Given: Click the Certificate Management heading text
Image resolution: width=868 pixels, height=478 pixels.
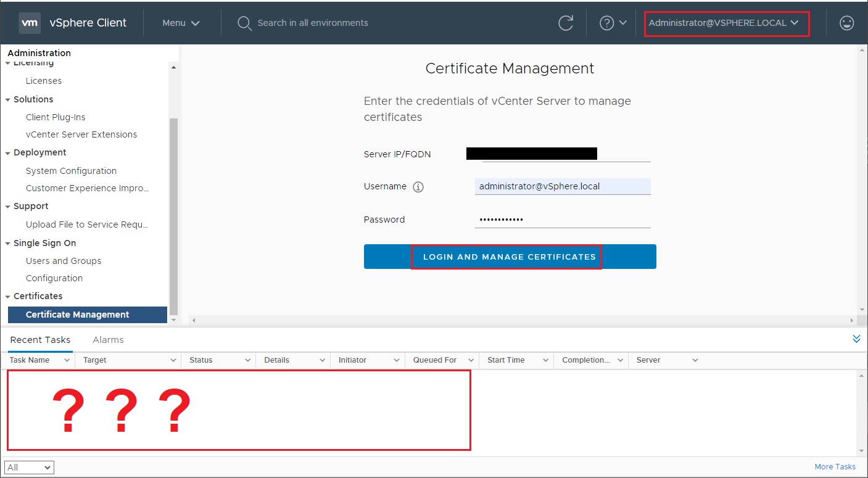Looking at the screenshot, I should click(510, 68).
